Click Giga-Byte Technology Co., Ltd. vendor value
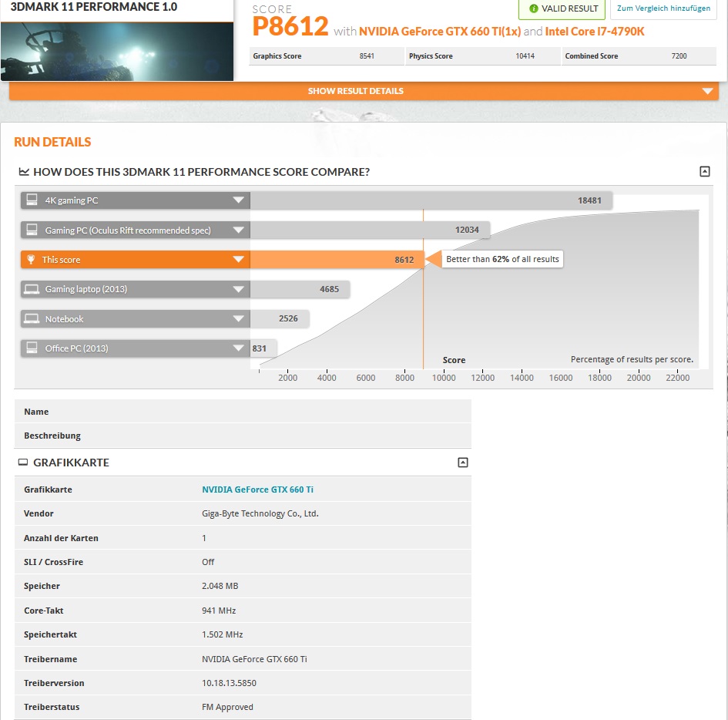 coord(260,513)
